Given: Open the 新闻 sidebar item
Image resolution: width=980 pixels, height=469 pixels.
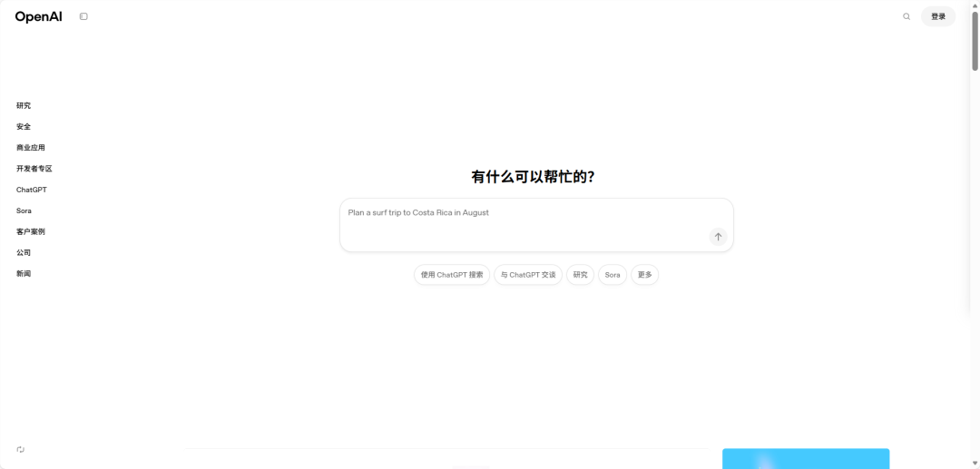Looking at the screenshot, I should (x=24, y=274).
